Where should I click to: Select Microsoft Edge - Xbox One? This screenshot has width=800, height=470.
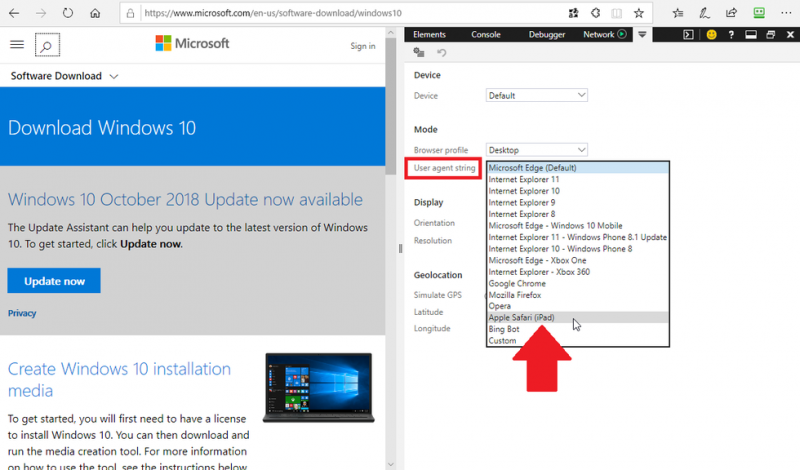click(578, 260)
